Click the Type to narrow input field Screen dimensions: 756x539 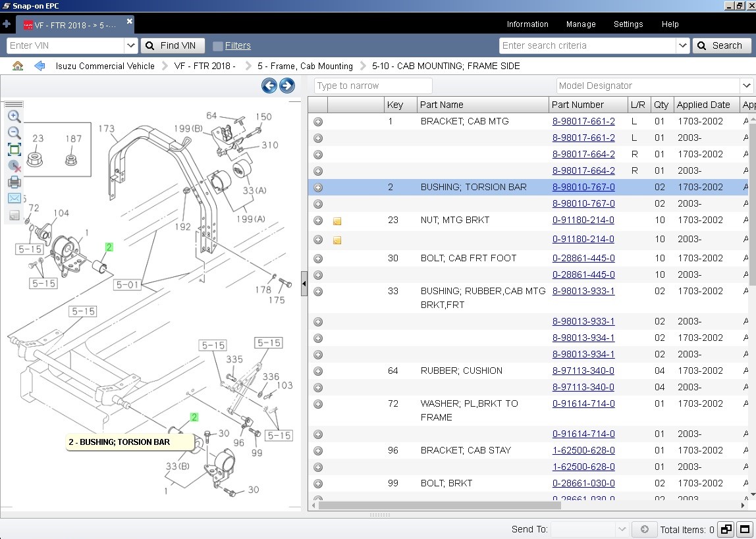coord(373,86)
